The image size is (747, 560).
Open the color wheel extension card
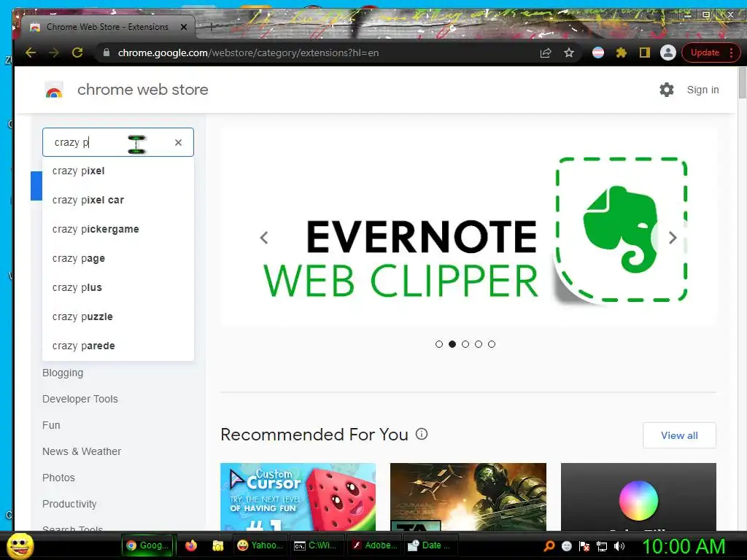[x=638, y=497]
